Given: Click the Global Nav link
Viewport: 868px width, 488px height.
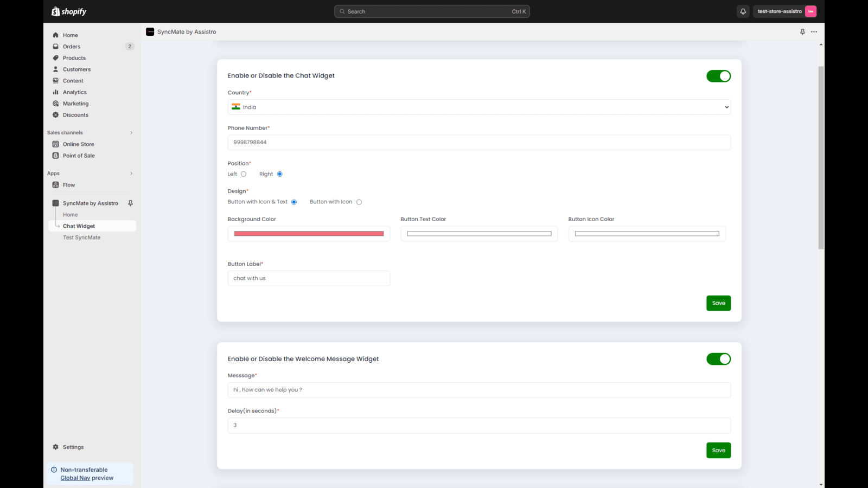Looking at the screenshot, I should (x=75, y=478).
